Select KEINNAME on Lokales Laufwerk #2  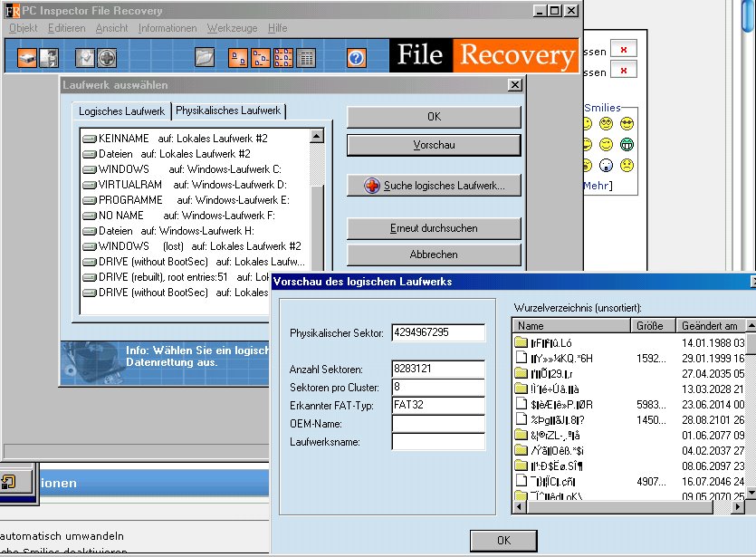pyautogui.click(x=175, y=139)
